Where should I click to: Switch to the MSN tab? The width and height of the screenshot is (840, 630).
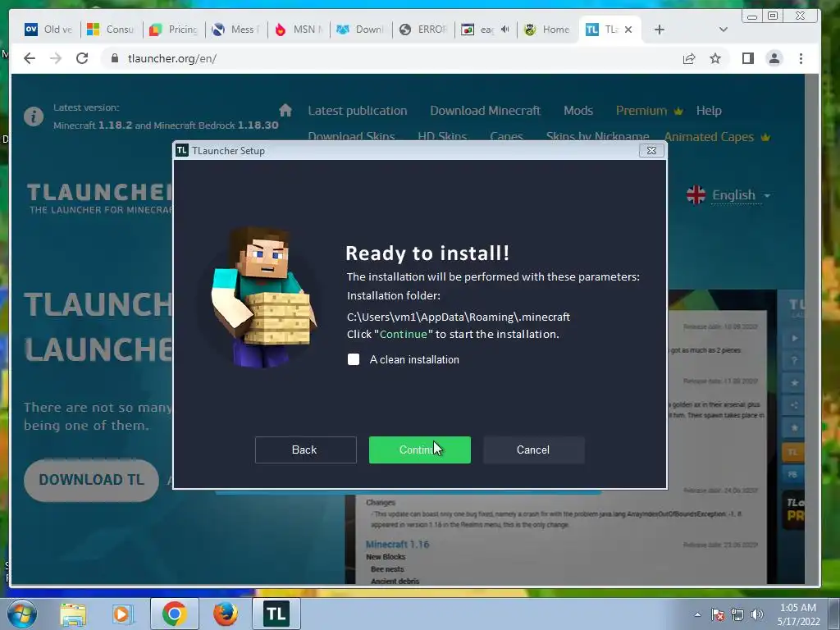tap(297, 30)
